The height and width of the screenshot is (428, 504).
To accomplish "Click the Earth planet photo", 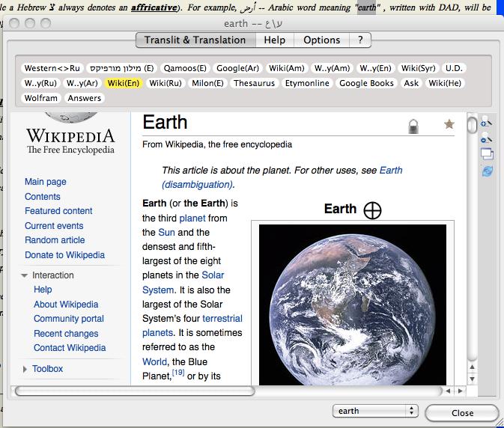I will coord(352,303).
